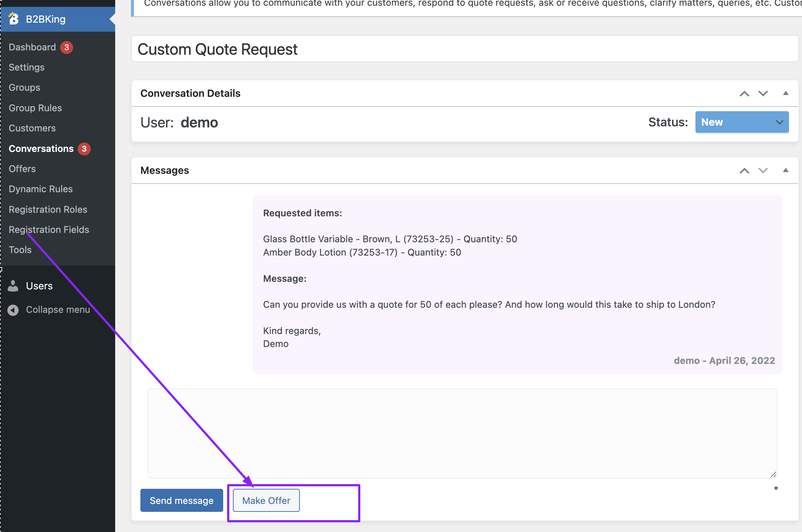Click the Dashboard notification badge
Image resolution: width=802 pixels, height=532 pixels.
(67, 47)
